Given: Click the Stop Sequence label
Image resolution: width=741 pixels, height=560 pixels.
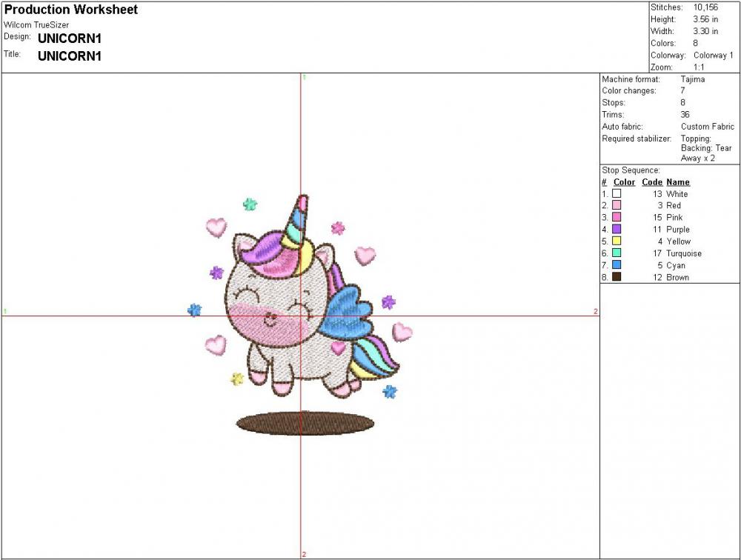Looking at the screenshot, I should [x=631, y=170].
